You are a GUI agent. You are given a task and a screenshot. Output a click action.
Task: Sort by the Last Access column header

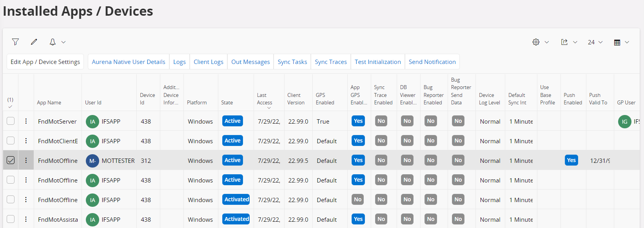pos(265,99)
